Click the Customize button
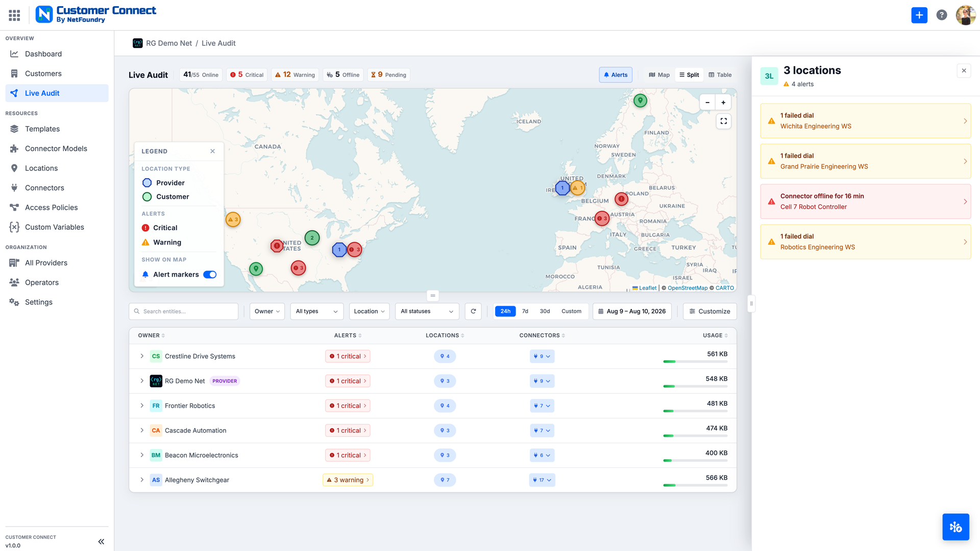Screen dimensions: 980x551 tap(709, 311)
